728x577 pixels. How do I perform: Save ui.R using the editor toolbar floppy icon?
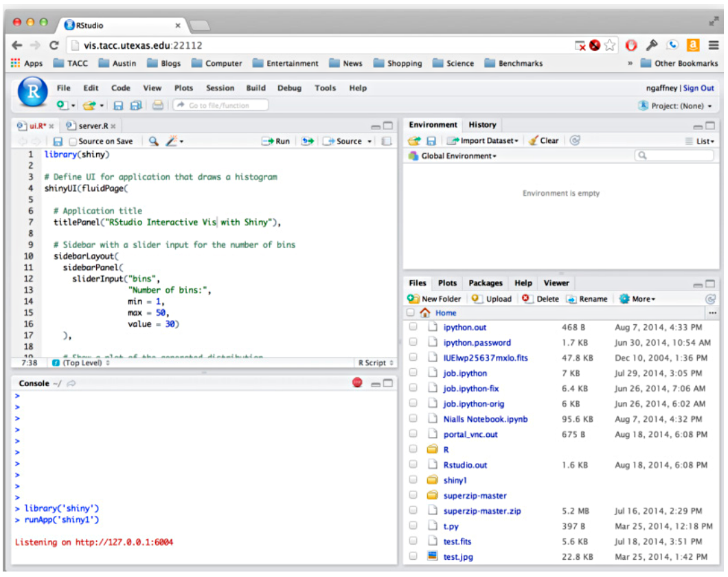coord(58,141)
